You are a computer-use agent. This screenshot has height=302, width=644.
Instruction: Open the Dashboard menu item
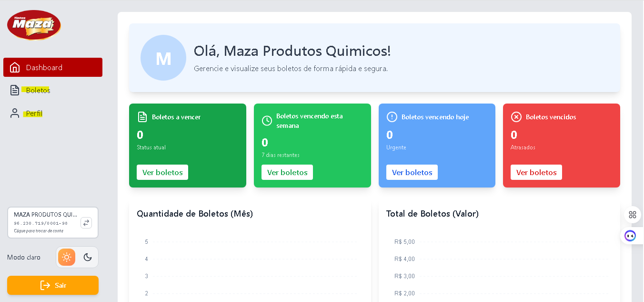44,67
